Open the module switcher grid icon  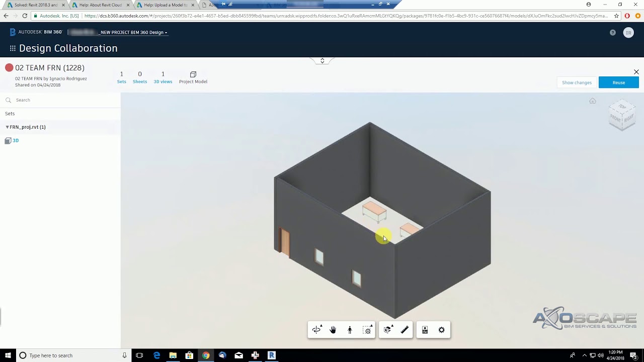[x=13, y=48]
